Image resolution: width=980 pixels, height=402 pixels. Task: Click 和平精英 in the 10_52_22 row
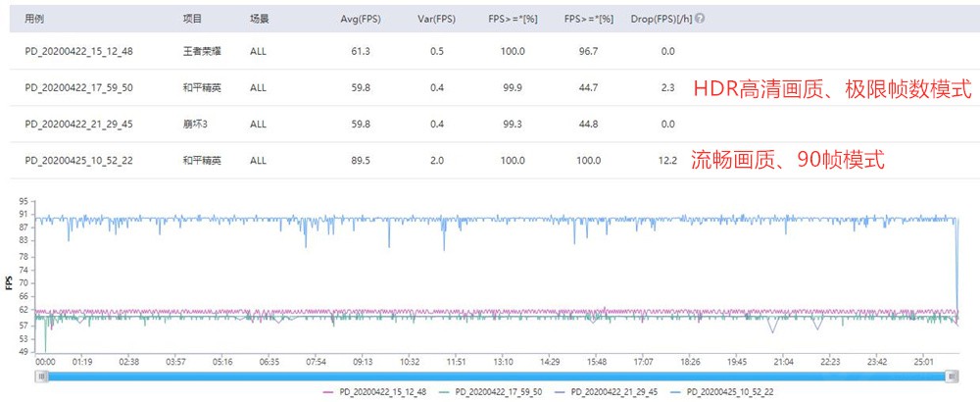point(202,160)
